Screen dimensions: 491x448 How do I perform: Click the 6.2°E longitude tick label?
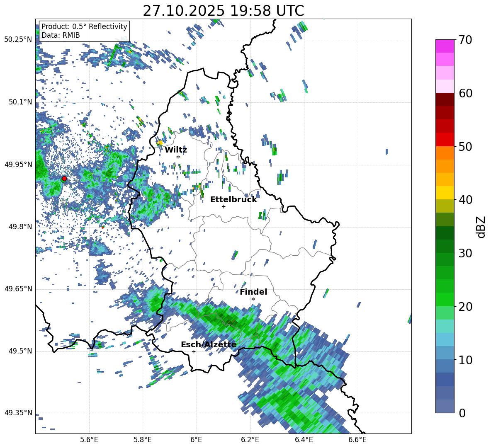(x=250, y=440)
